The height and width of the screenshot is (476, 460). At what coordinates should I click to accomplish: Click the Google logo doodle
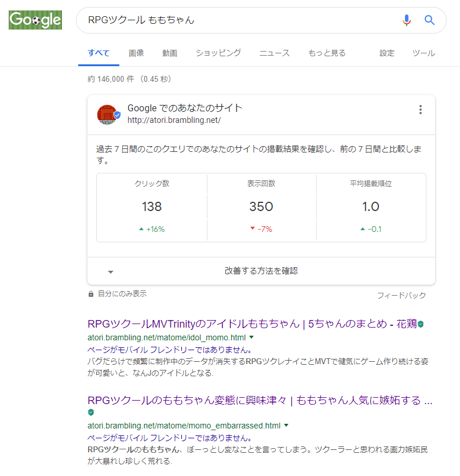(35, 20)
